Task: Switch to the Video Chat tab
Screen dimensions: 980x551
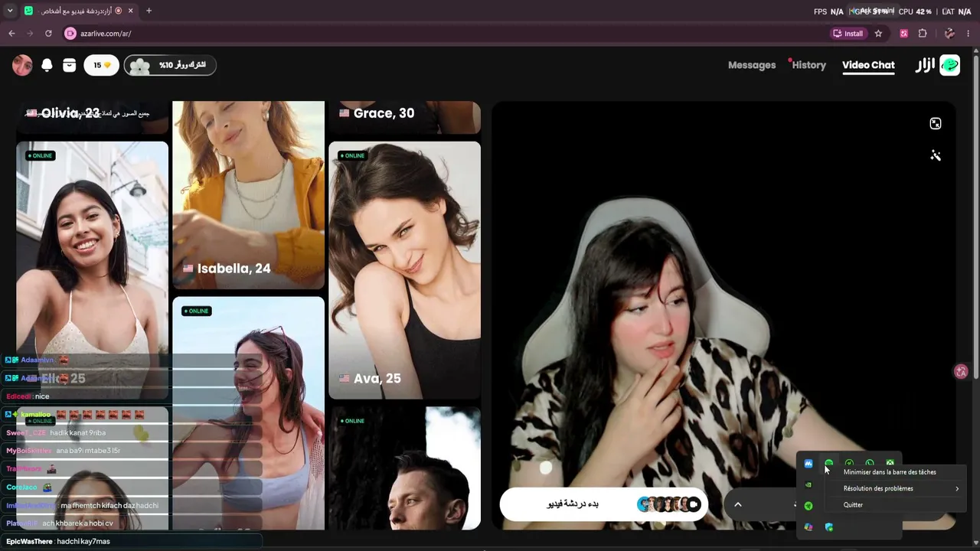Action: coord(868,65)
